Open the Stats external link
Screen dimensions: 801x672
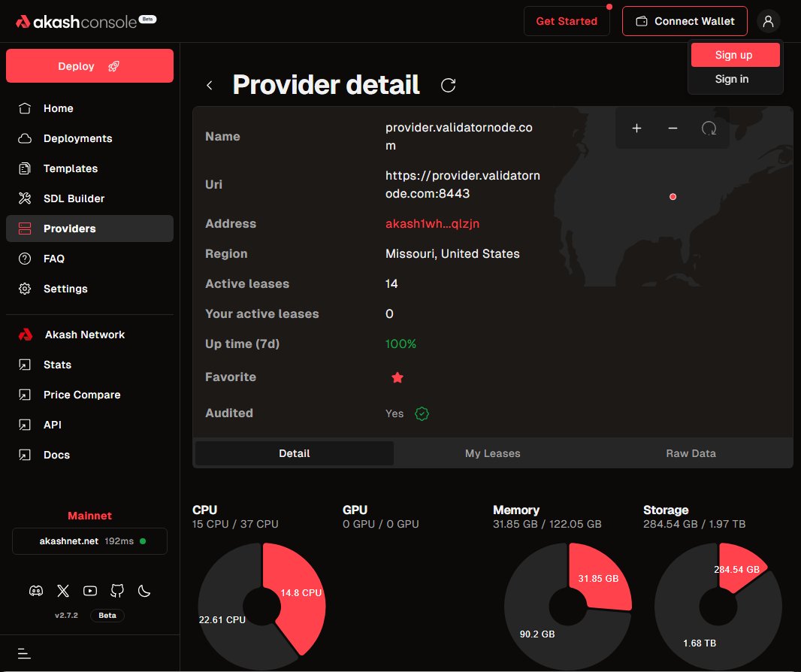coord(90,365)
